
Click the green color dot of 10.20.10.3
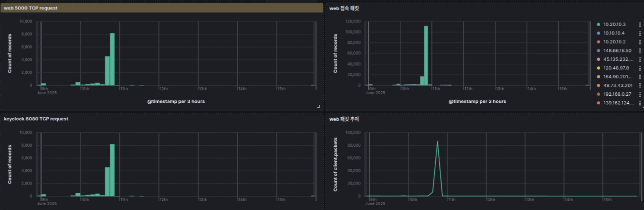coord(599,24)
